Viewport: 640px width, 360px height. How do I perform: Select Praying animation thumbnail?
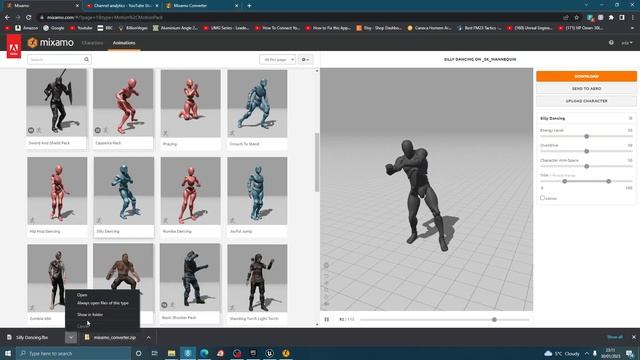(190, 103)
